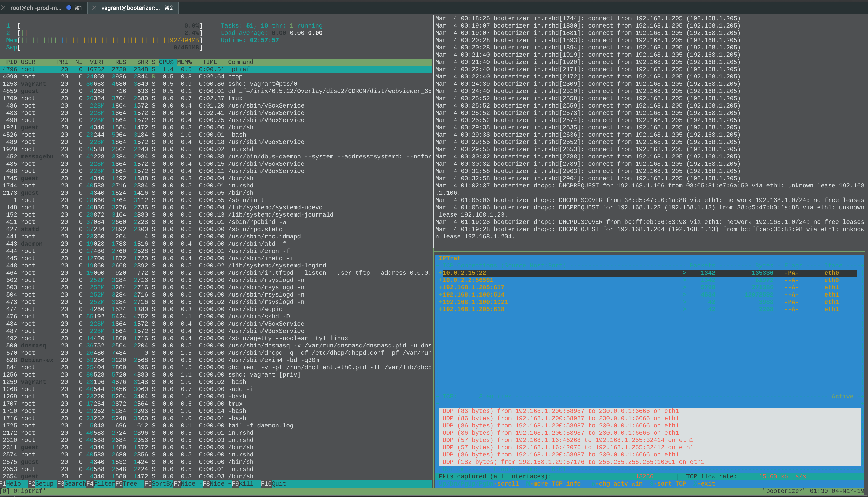Click the Load average readout
Viewport: 868px width, 497px height.
click(x=271, y=33)
